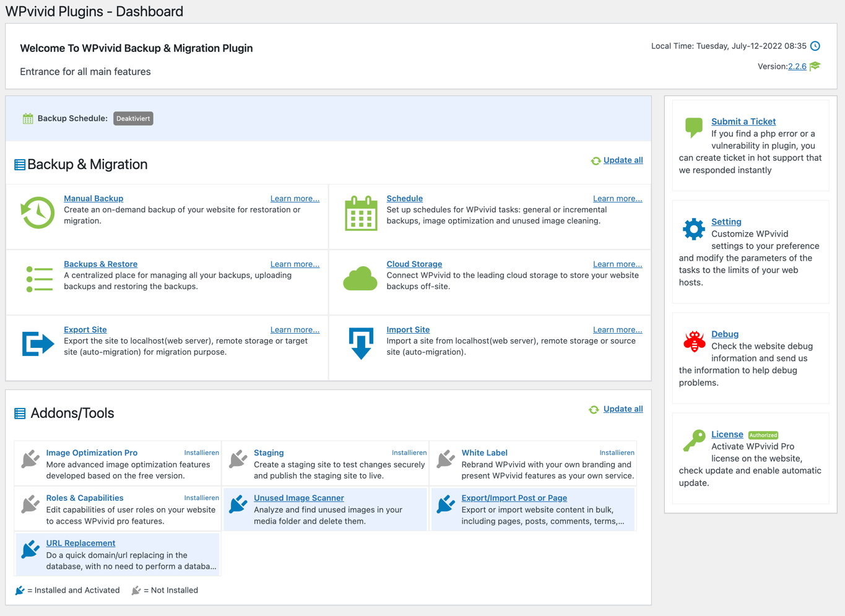Open the Export Site link
The height and width of the screenshot is (616, 845).
(85, 329)
